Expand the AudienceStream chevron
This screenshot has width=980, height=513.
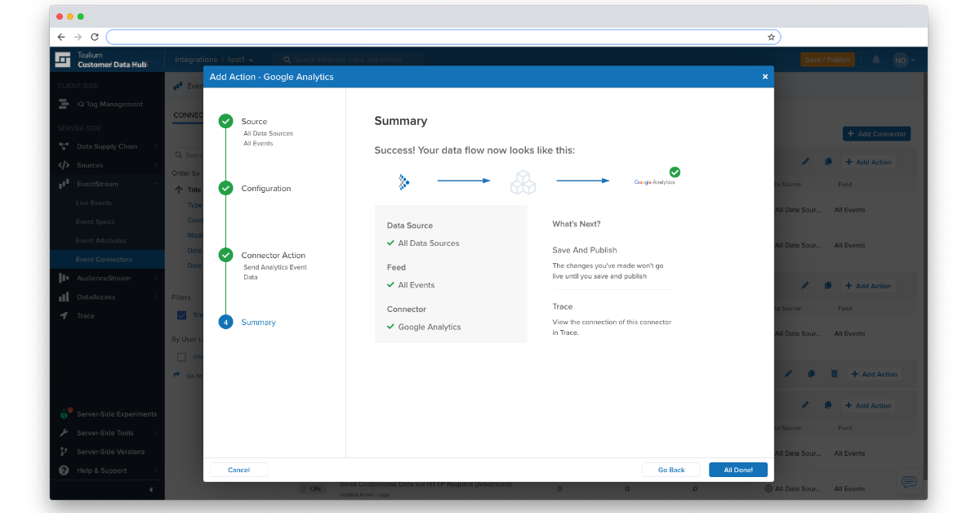tap(155, 278)
